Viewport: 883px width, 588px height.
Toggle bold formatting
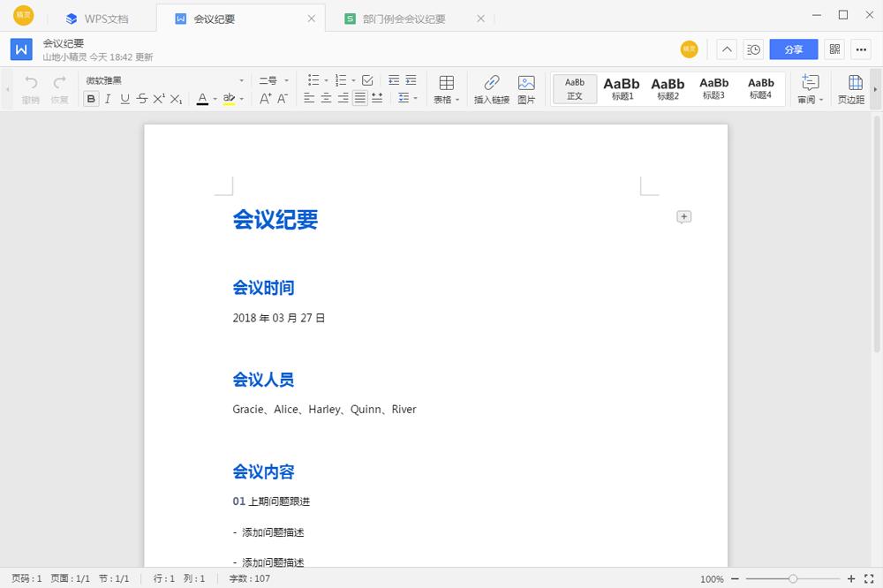[x=91, y=99]
